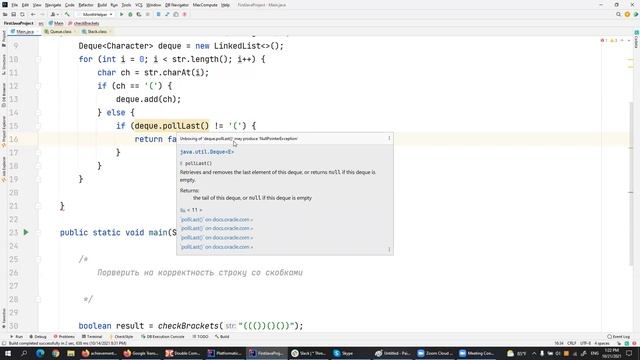Open the Terminal tool window tab
The width and height of the screenshot is (640, 360).
point(92,337)
